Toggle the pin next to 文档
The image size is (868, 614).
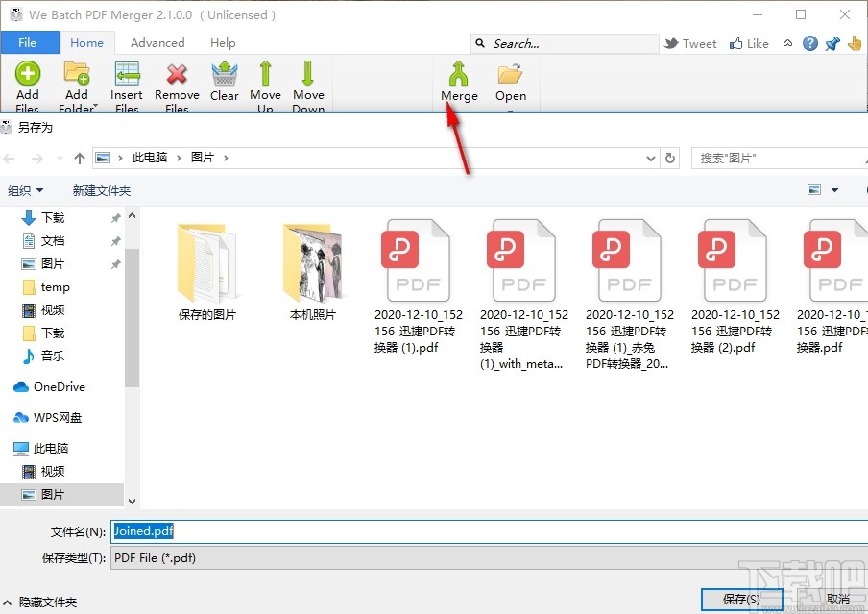pos(114,240)
